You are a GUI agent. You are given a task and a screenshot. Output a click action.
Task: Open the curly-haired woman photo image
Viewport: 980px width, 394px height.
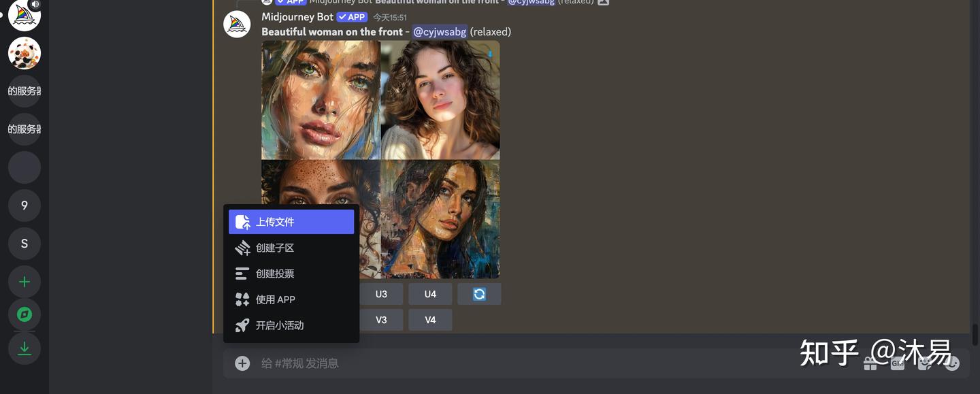(440, 100)
